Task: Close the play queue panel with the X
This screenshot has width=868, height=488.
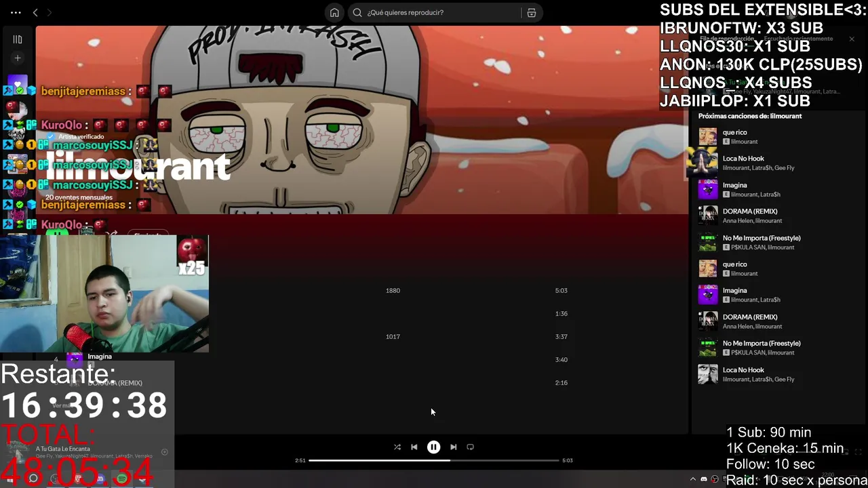Action: 852,39
